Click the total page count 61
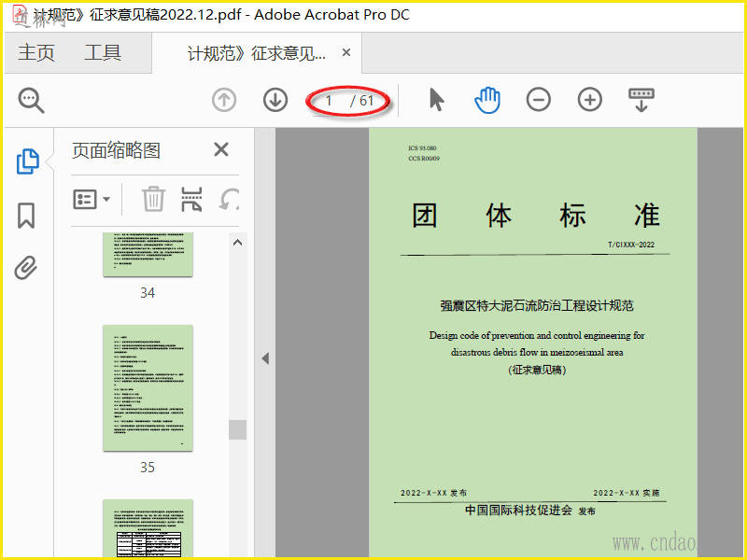747x560 pixels. point(366,101)
